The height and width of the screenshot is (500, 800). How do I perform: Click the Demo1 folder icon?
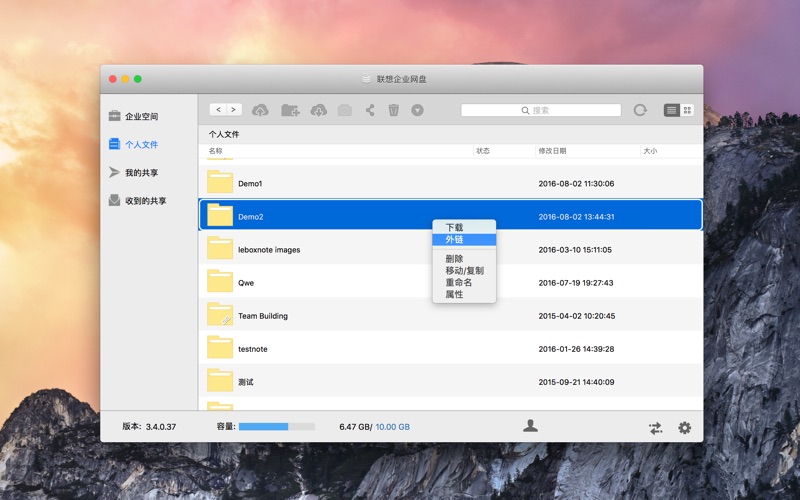(220, 182)
